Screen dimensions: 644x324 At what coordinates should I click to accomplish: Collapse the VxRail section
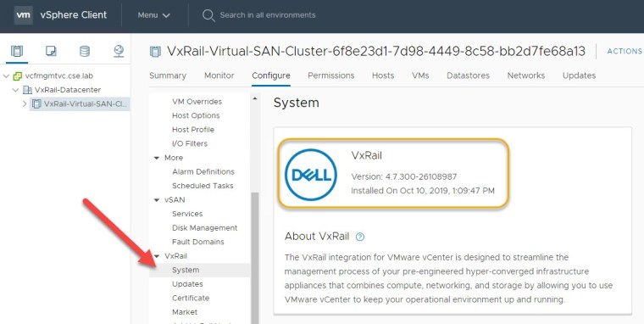[x=157, y=256]
